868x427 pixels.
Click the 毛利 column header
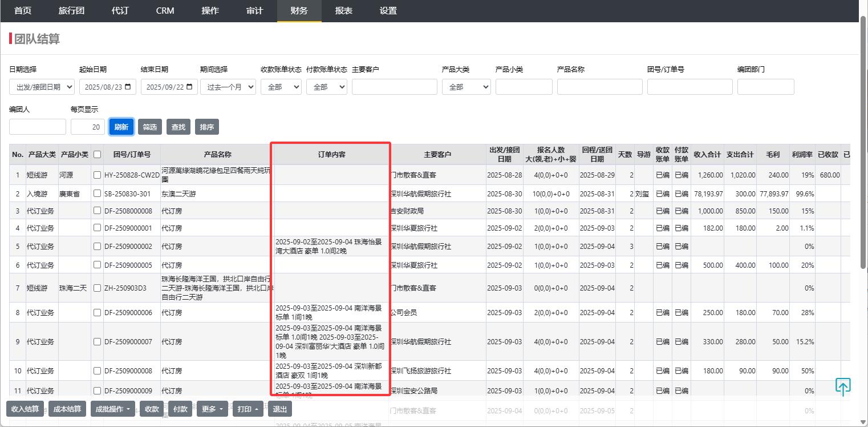[773, 155]
